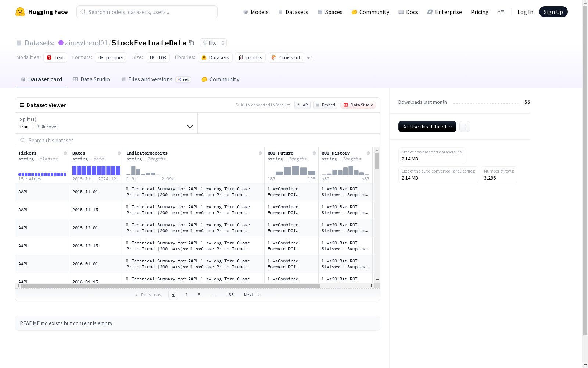Click the Dates histogram bars
Viewport: 588px width, 368px height.
pos(96,170)
